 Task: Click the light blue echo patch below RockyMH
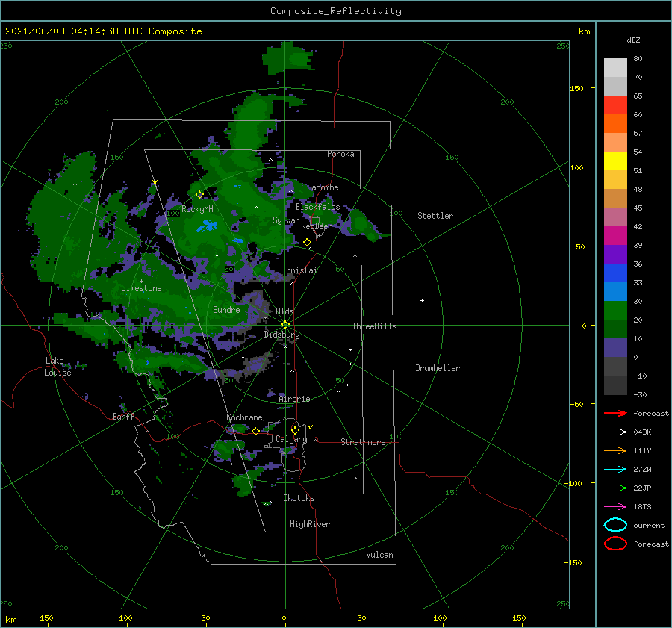207,226
